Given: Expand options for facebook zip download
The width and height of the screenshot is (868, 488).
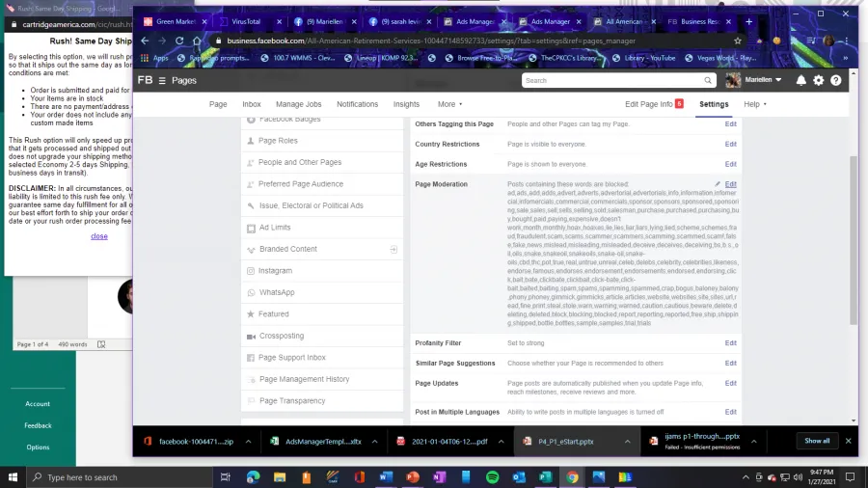Looking at the screenshot, I should tap(248, 442).
